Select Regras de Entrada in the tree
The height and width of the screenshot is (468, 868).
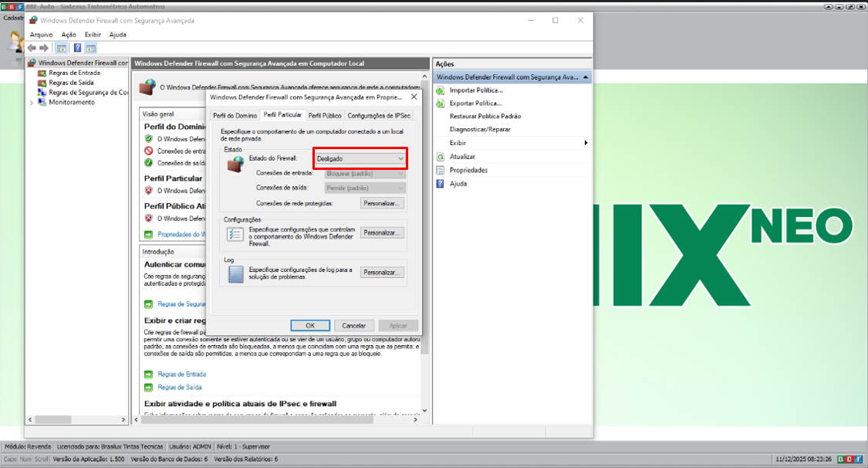74,73
